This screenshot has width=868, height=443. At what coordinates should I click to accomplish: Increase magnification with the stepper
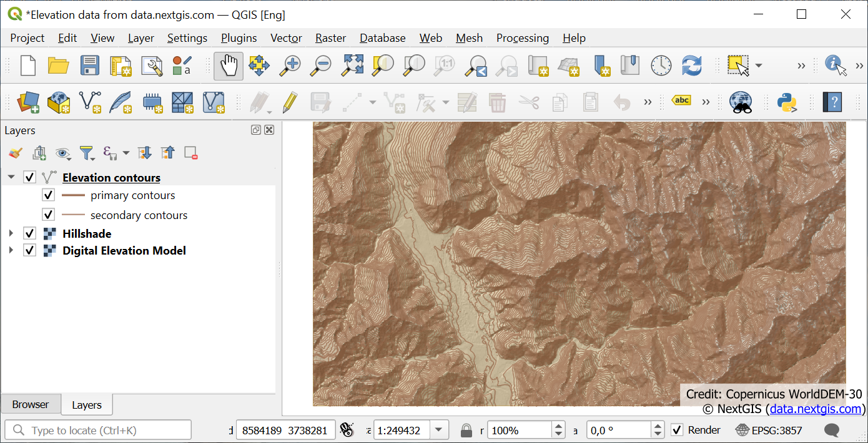pos(558,426)
